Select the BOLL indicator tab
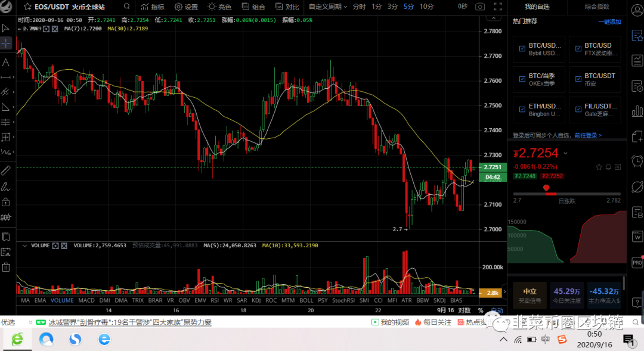 click(x=306, y=300)
